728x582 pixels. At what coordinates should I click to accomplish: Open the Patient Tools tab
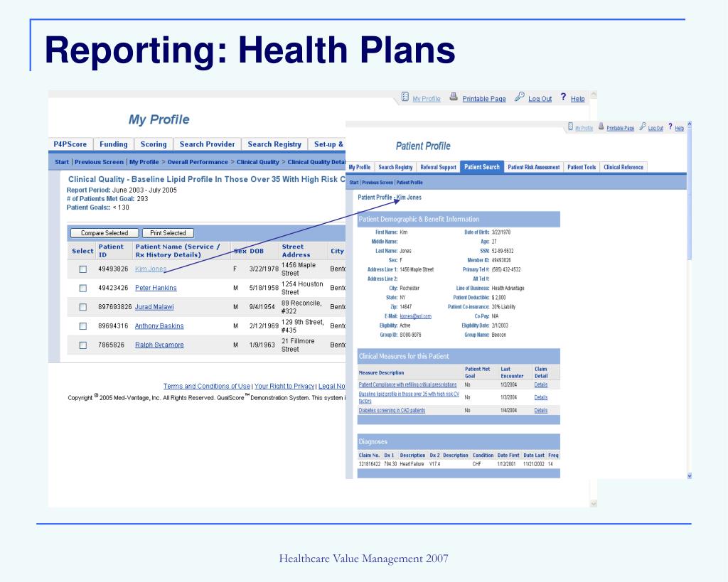click(582, 167)
